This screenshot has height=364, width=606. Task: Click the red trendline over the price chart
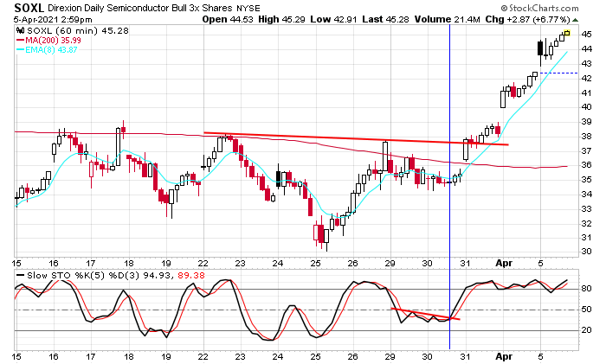[x=356, y=138]
